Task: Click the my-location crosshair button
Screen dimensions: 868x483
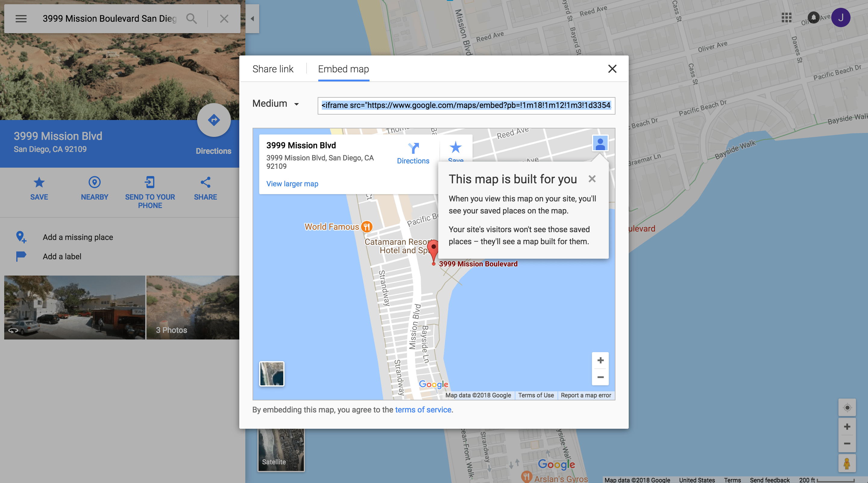Action: coord(847,408)
